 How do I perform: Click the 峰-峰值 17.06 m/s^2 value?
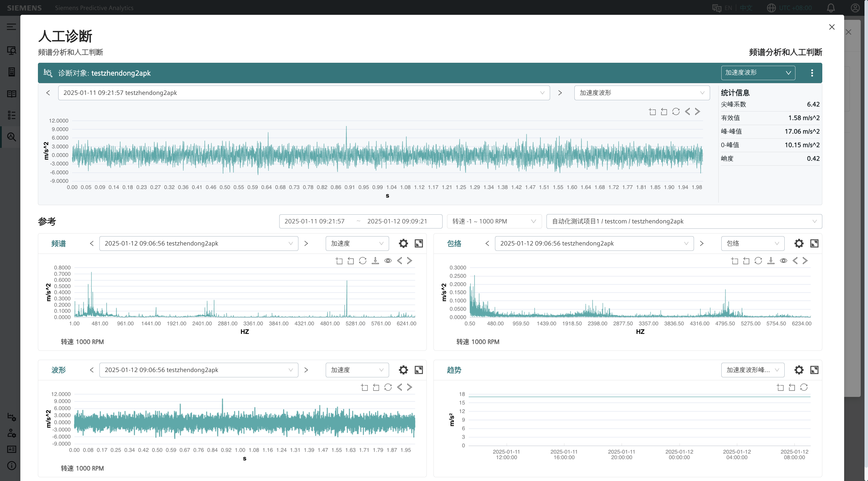coord(802,131)
